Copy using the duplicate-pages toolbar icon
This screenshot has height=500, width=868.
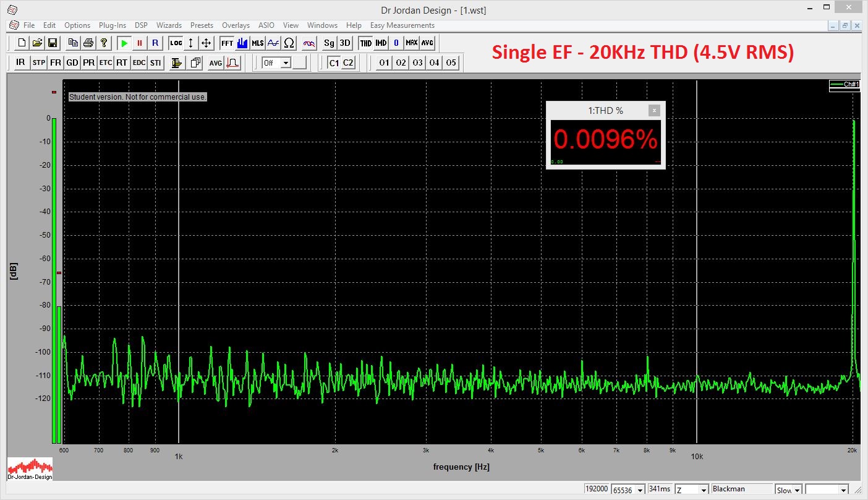pos(73,43)
